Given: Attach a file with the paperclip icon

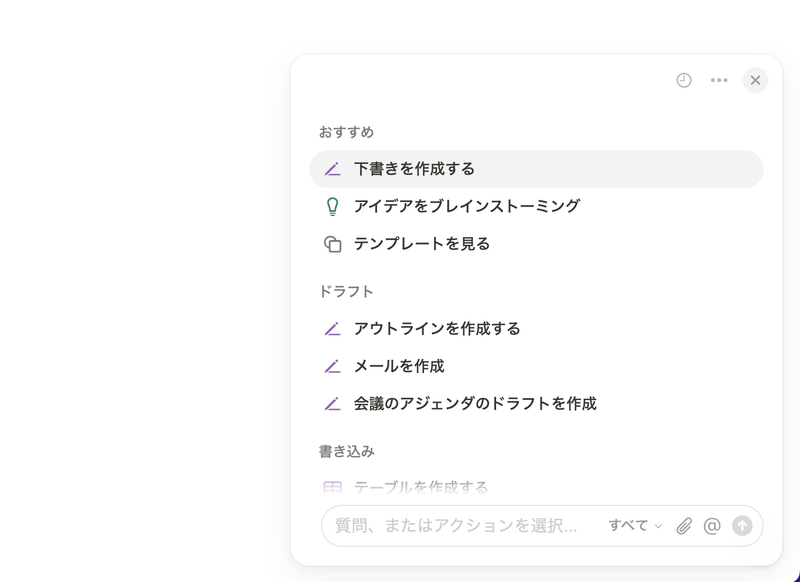Looking at the screenshot, I should [684, 526].
